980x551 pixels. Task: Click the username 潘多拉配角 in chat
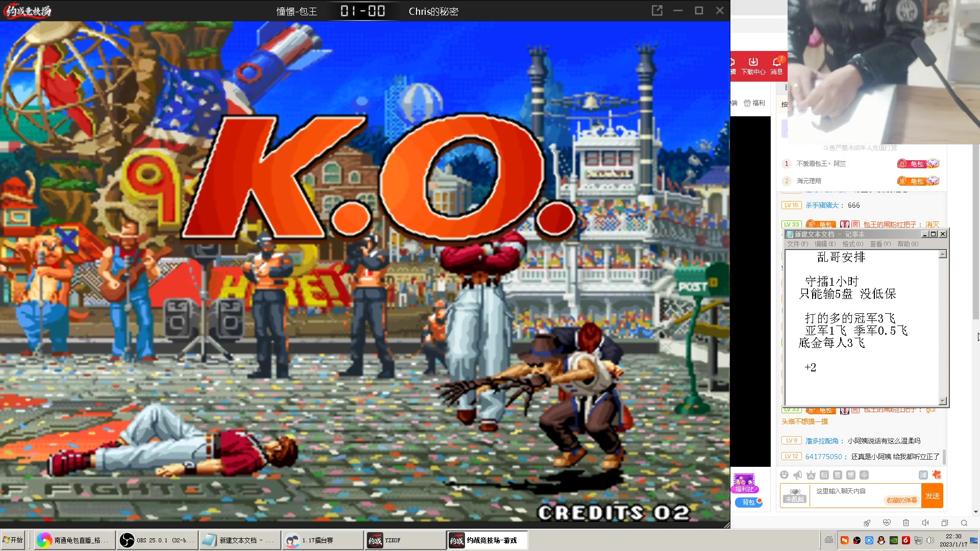(822, 441)
